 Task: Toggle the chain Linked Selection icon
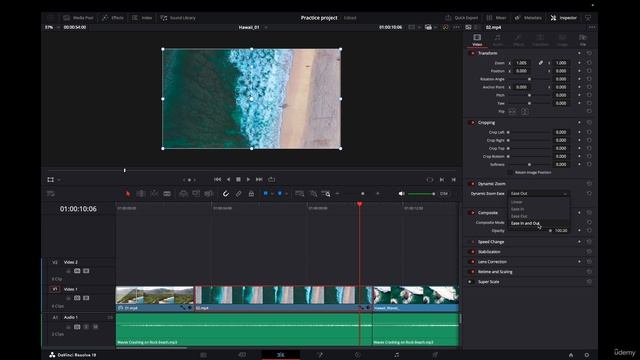point(238,193)
